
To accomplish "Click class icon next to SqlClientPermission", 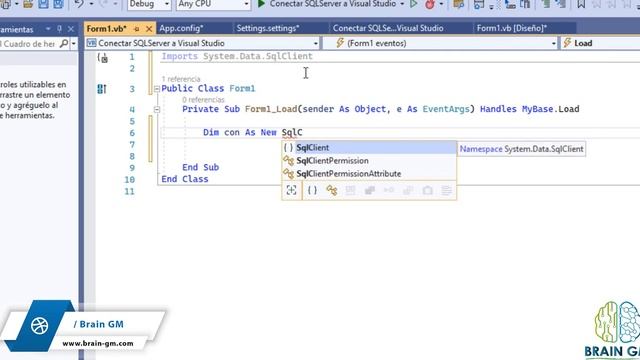I will (x=289, y=160).
